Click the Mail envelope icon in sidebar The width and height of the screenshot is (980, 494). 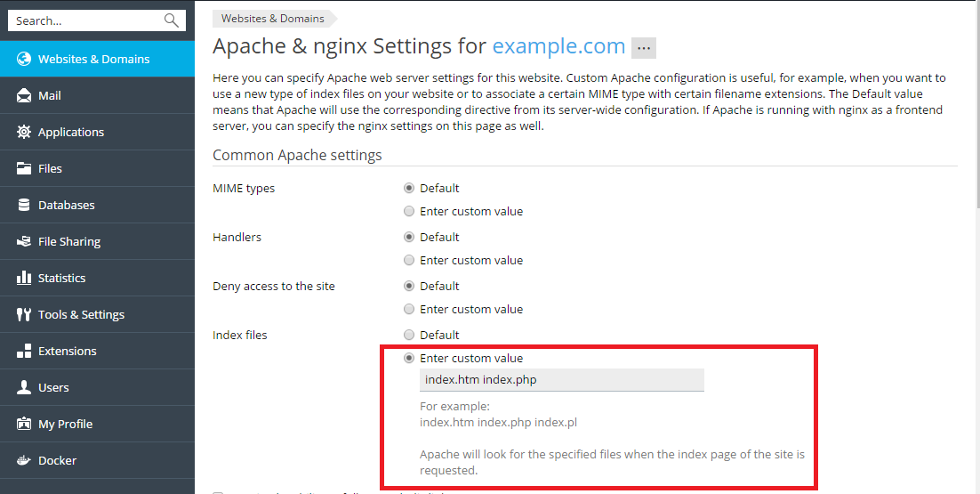[24, 95]
